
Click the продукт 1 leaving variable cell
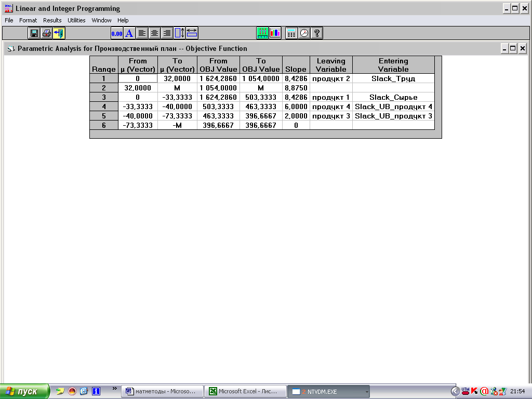point(331,97)
